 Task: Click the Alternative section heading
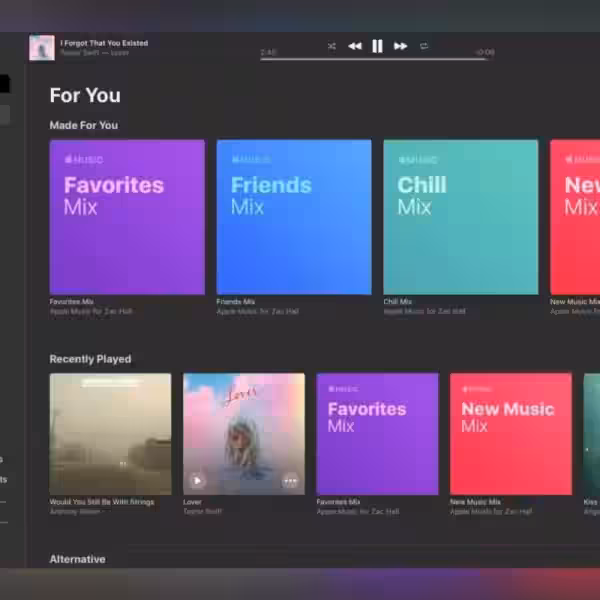coord(78,559)
